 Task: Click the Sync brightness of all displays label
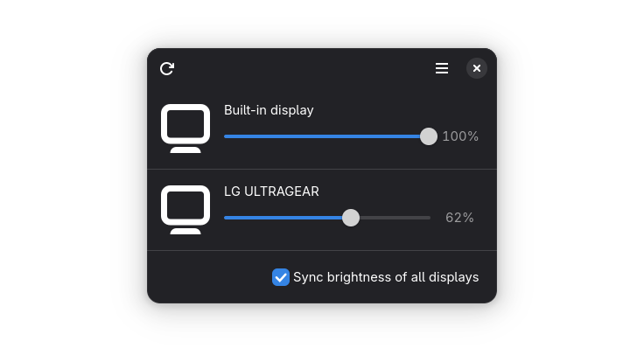pos(386,277)
